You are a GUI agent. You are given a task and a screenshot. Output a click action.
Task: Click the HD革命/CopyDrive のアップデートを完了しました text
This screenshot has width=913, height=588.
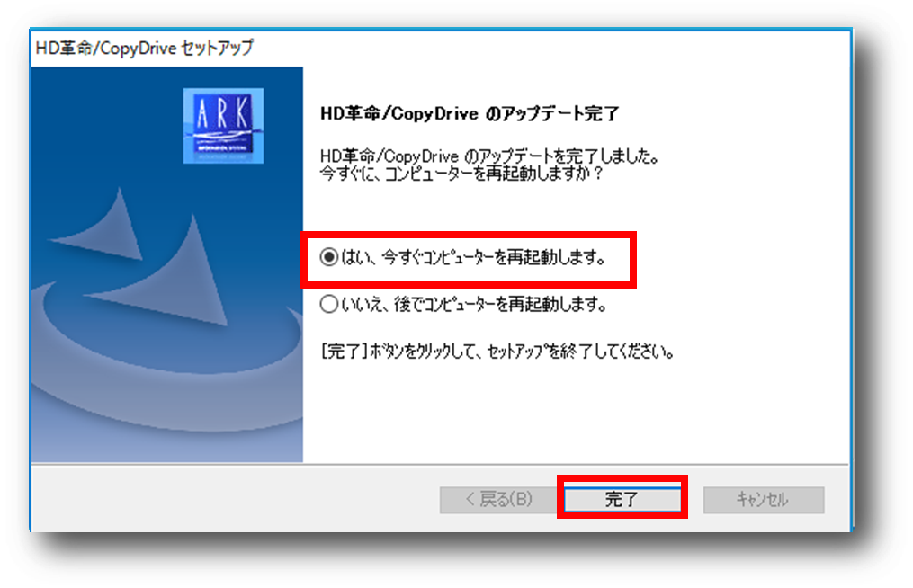tap(489, 156)
